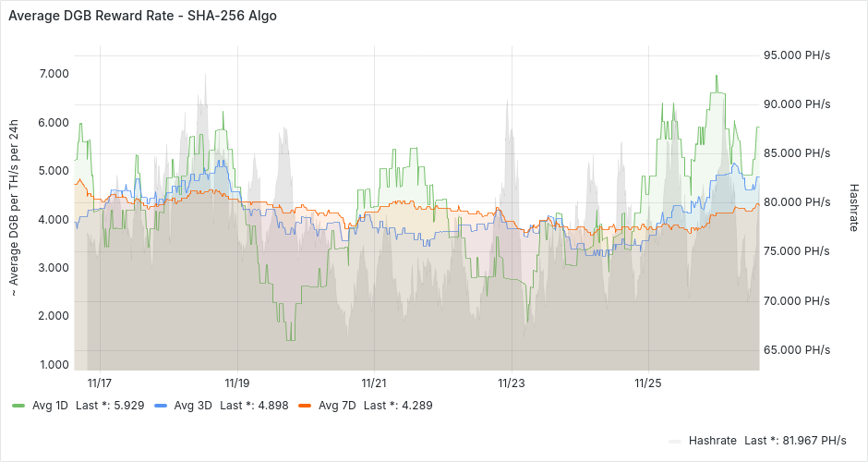Click the Avg 1D last value 5.929

point(127,406)
